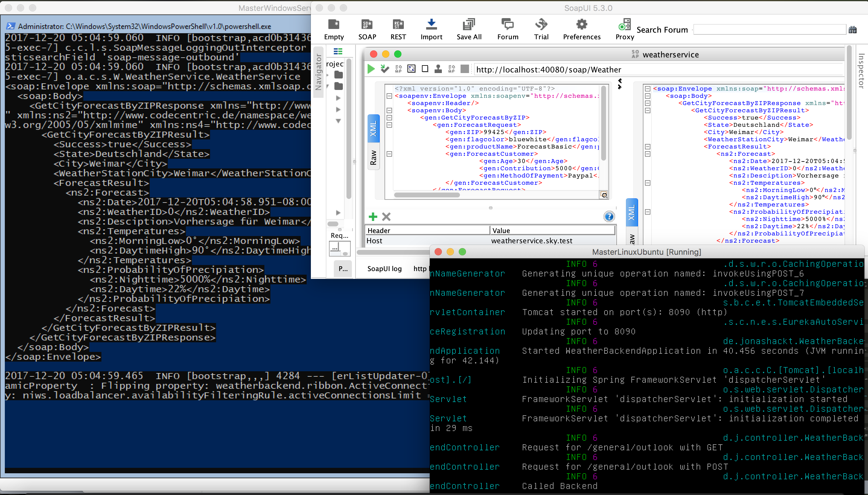Click the green plus add header icon
Viewport: 868px width, 495px height.
[x=373, y=217]
